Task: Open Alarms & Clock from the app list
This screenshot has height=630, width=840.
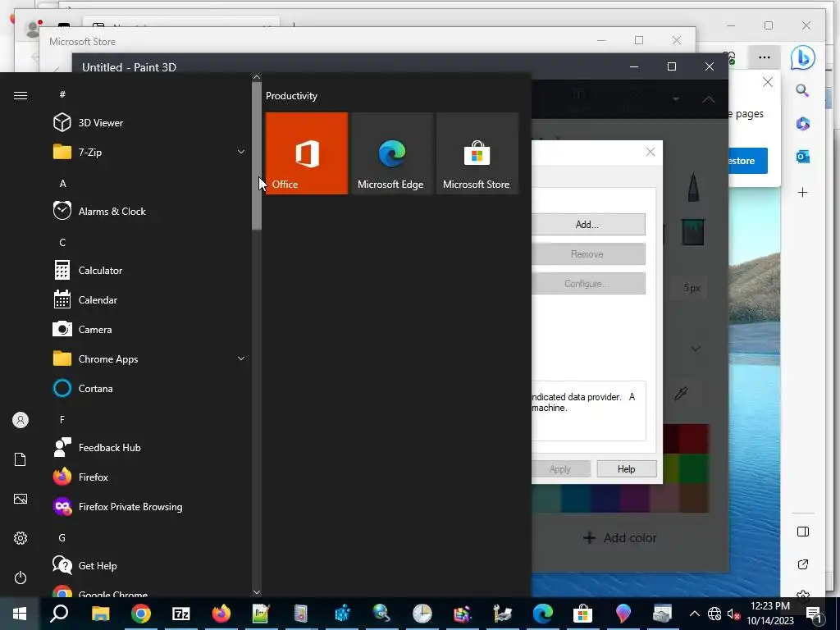Action: tap(150, 211)
